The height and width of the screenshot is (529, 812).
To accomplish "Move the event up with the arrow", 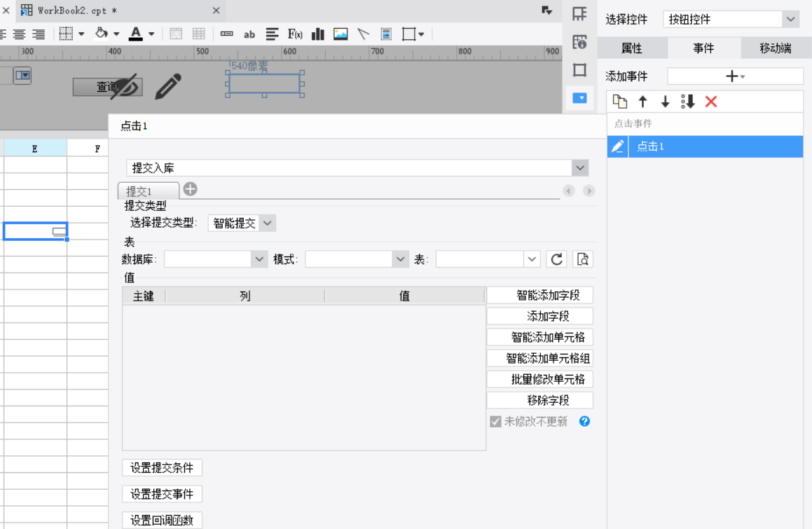I will point(642,102).
